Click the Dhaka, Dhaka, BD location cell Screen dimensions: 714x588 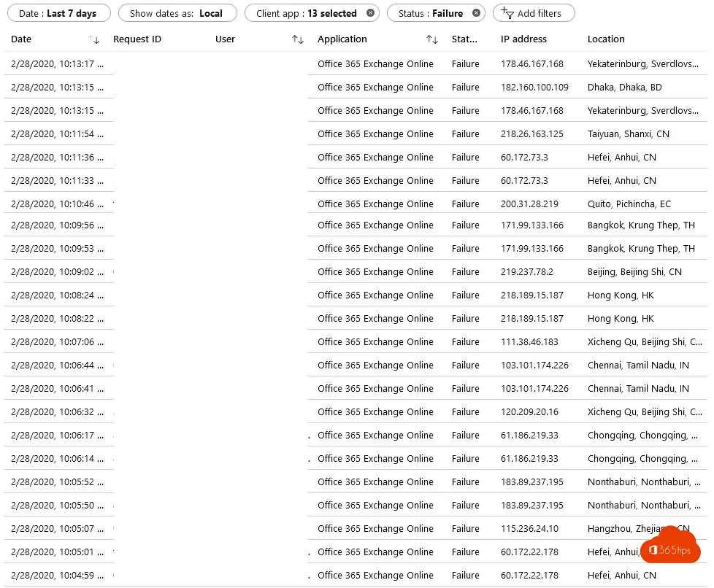tap(625, 88)
